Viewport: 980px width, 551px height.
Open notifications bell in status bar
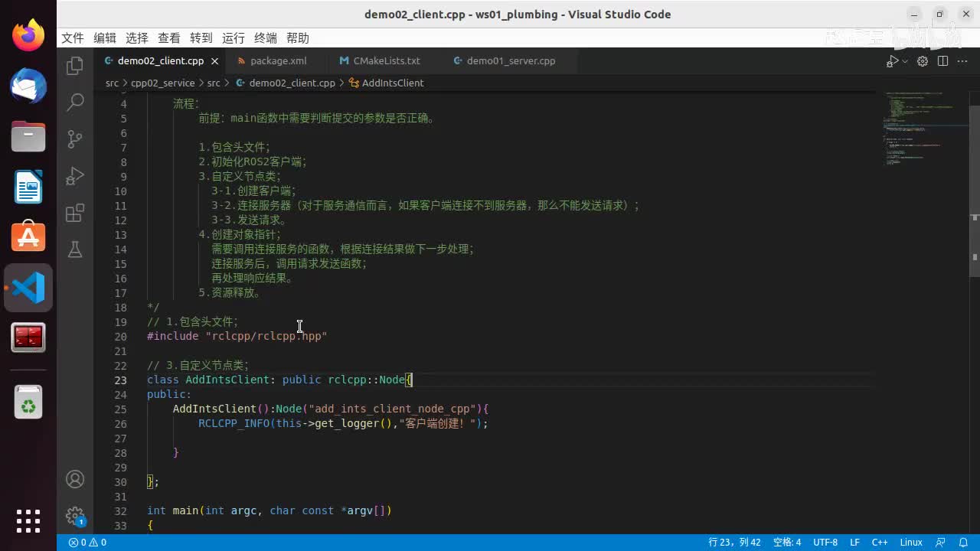click(x=962, y=543)
